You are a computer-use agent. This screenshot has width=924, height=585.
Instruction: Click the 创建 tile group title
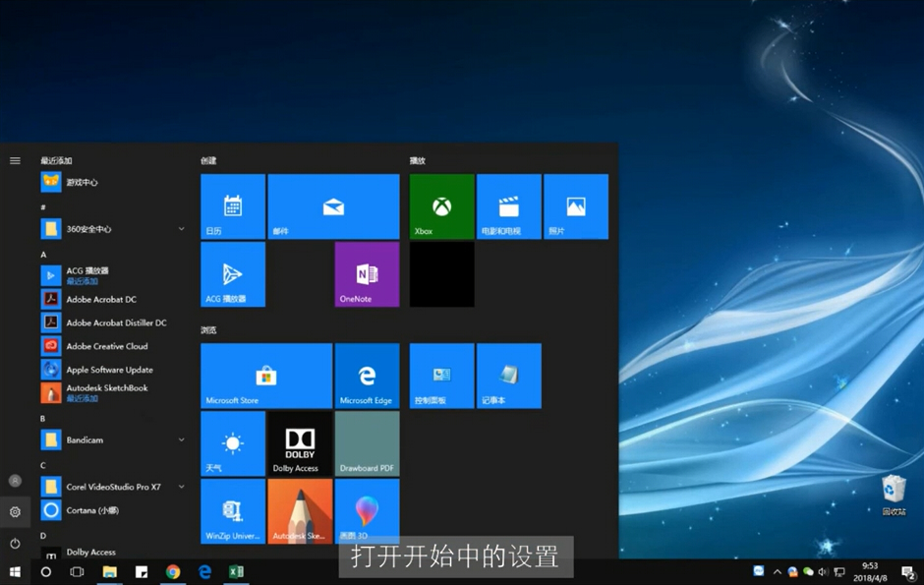coord(208,161)
